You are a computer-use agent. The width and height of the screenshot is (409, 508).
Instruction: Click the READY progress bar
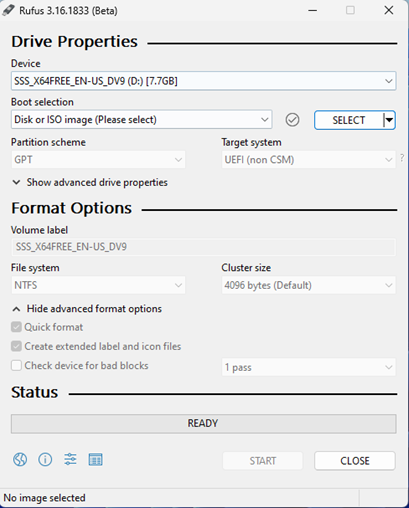203,423
